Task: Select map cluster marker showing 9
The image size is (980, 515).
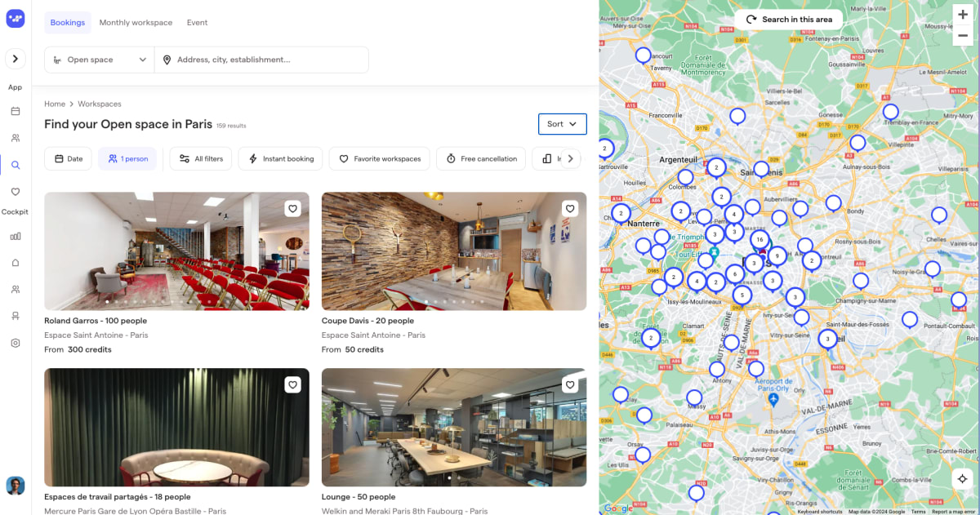Action: (777, 256)
